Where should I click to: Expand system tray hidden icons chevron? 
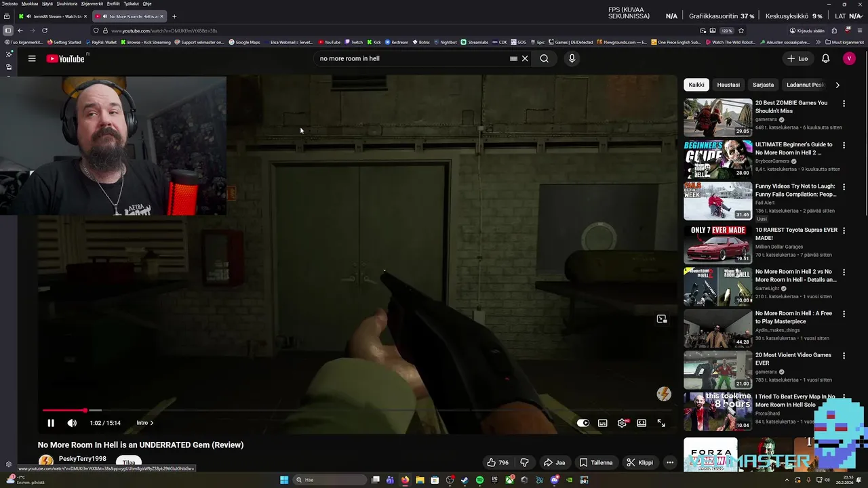[787, 480]
